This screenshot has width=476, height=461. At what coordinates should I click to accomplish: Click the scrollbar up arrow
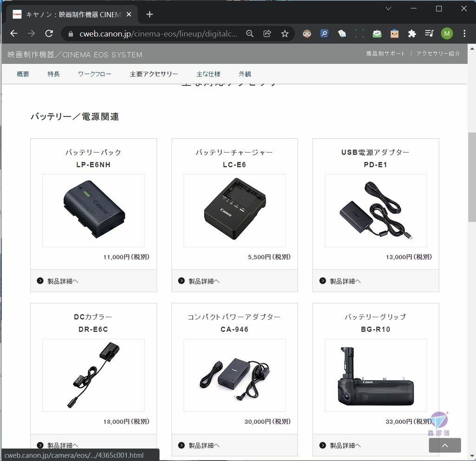click(472, 48)
